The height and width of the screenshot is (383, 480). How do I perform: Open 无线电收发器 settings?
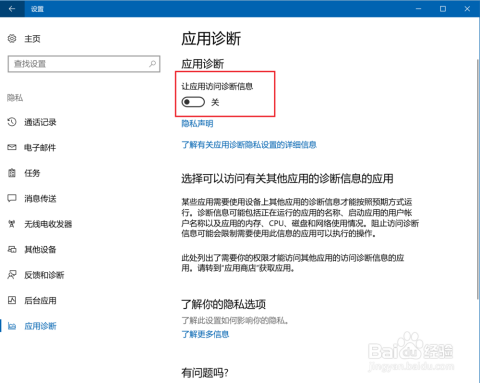tap(48, 224)
